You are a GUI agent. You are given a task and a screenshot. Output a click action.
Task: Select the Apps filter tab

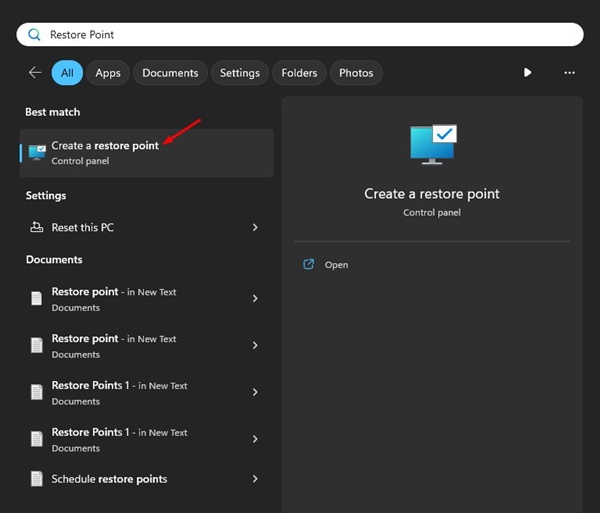tap(108, 73)
